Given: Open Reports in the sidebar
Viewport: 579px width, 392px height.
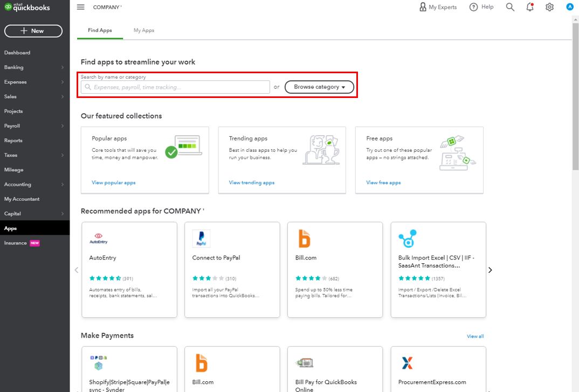Looking at the screenshot, I should 13,141.
